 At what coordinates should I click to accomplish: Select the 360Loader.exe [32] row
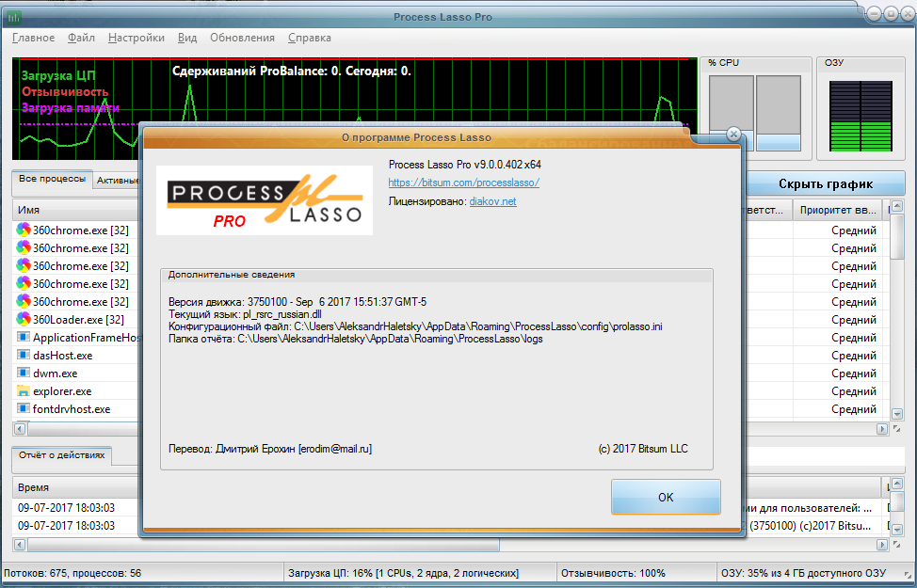coord(78,320)
